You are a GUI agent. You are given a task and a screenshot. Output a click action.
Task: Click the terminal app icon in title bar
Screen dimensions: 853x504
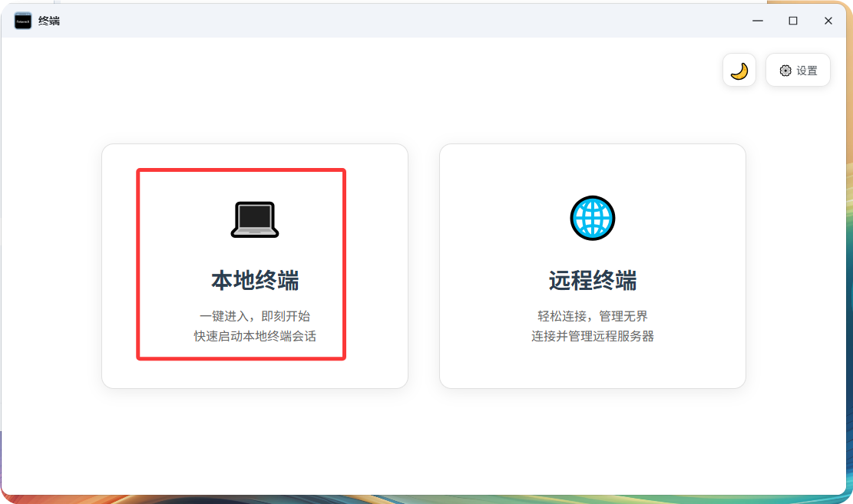[23, 21]
